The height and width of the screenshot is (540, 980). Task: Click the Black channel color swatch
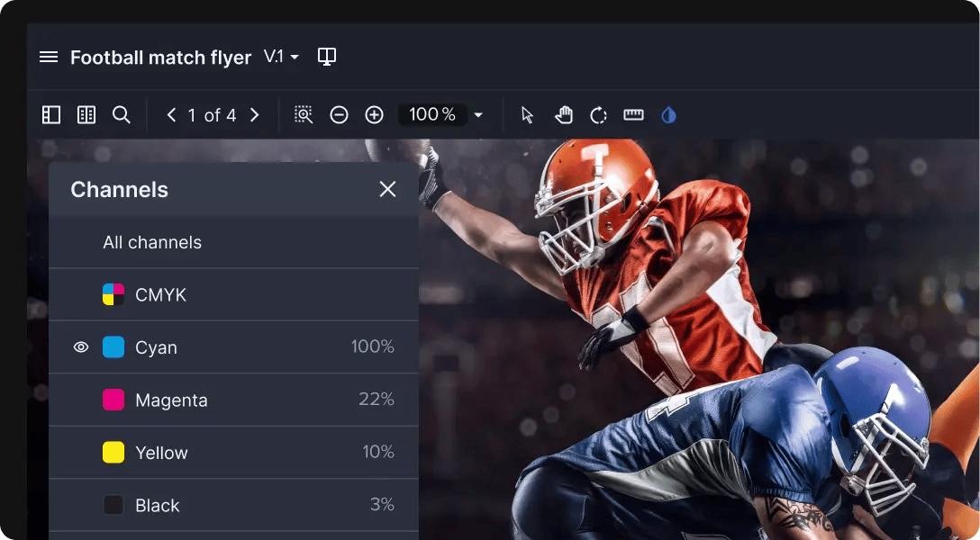click(113, 505)
